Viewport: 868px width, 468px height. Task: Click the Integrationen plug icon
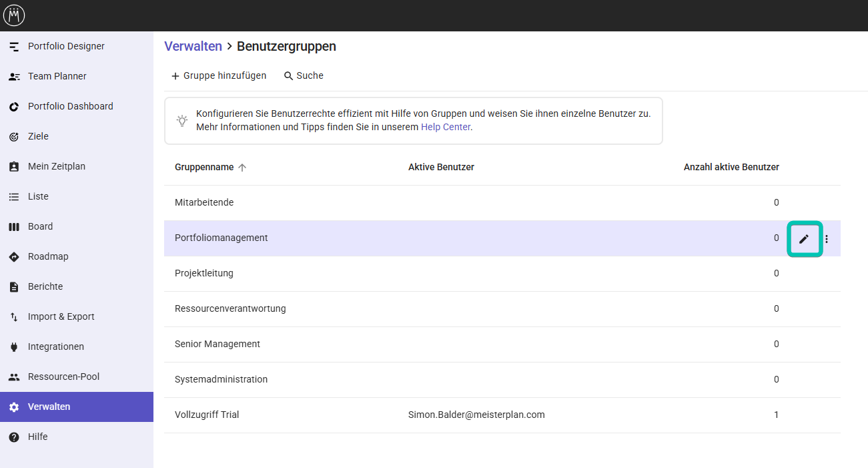(14, 347)
